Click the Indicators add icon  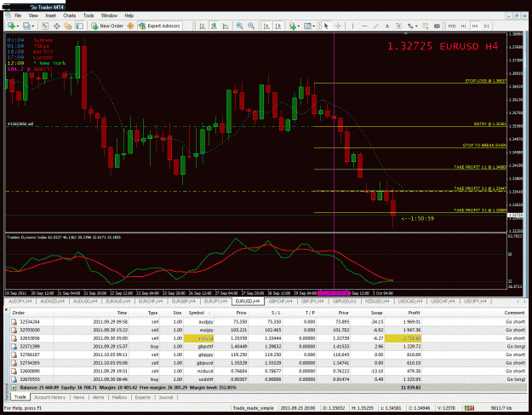(x=292, y=26)
